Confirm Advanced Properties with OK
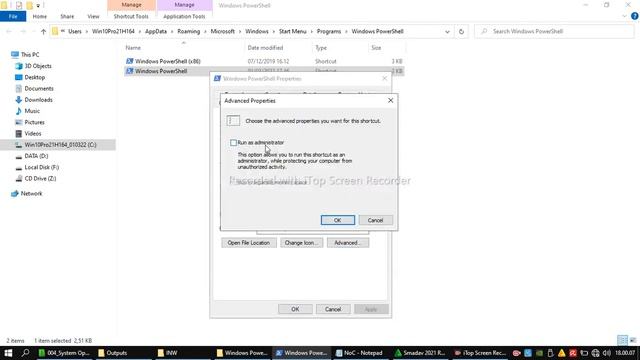The height and width of the screenshot is (360, 640). pos(338,220)
